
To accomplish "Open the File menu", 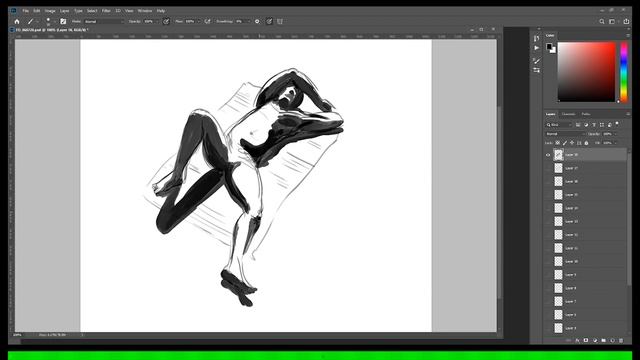I will point(25,11).
